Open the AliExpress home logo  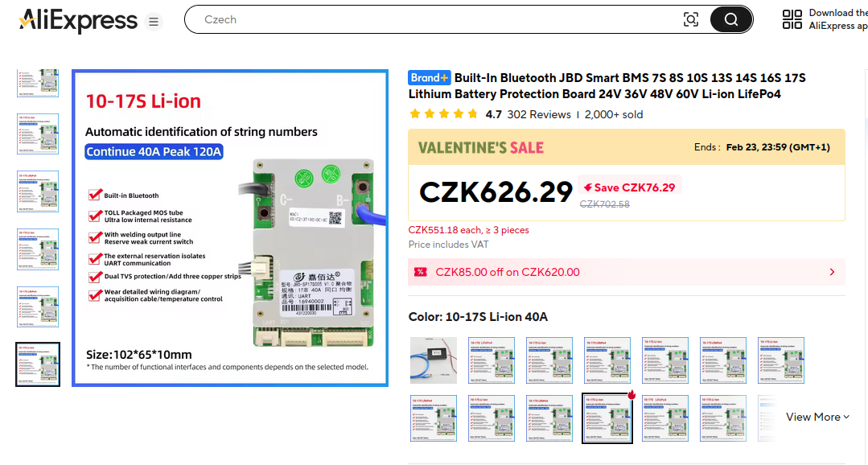(78, 20)
